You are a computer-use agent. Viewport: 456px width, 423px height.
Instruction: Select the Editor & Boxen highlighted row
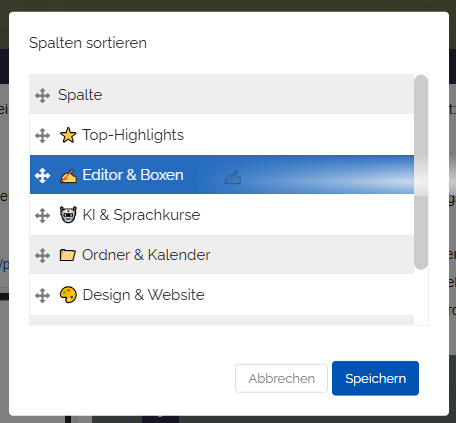tap(222, 174)
